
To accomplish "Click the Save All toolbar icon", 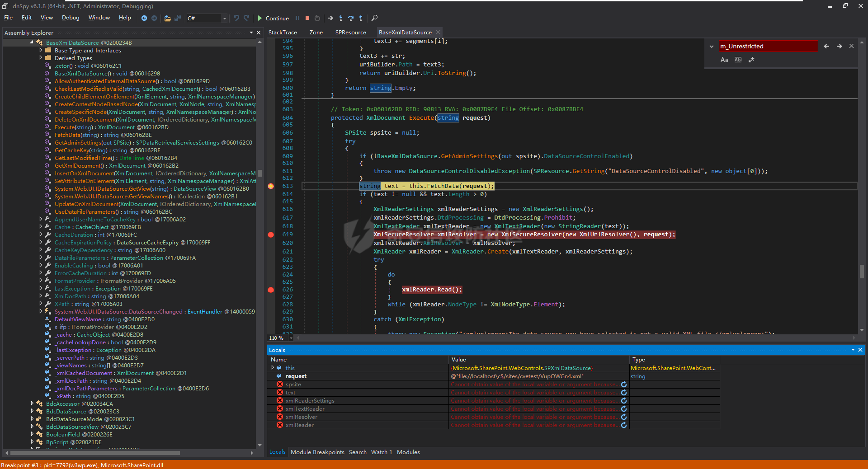I will tap(178, 18).
